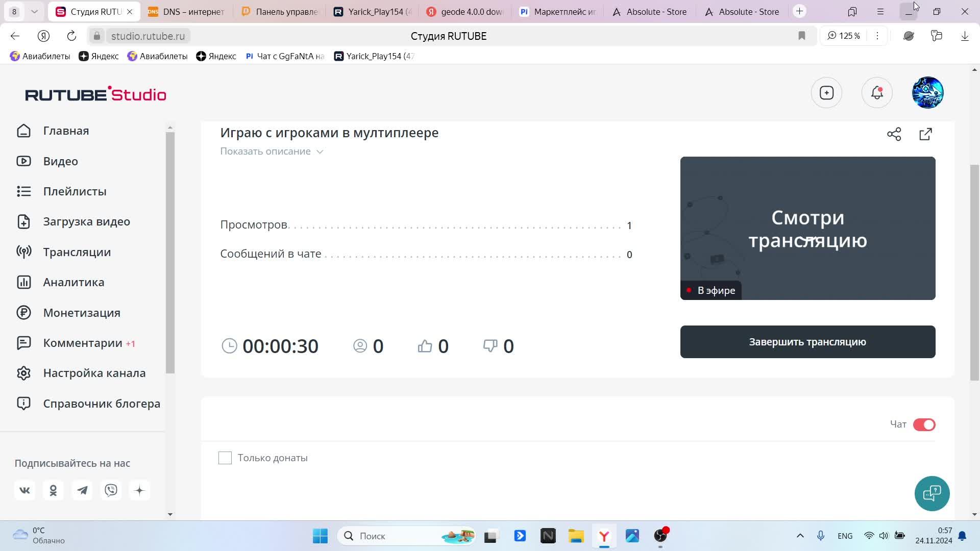Screen dimensions: 980x551
Task: Click the Завершить трансляцию button
Action: [x=807, y=341]
